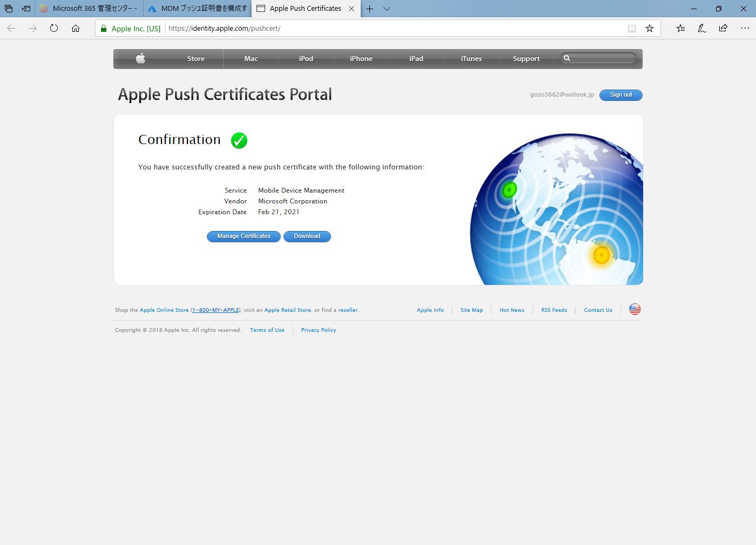
Task: Click the US flag language icon in footer
Action: point(634,309)
